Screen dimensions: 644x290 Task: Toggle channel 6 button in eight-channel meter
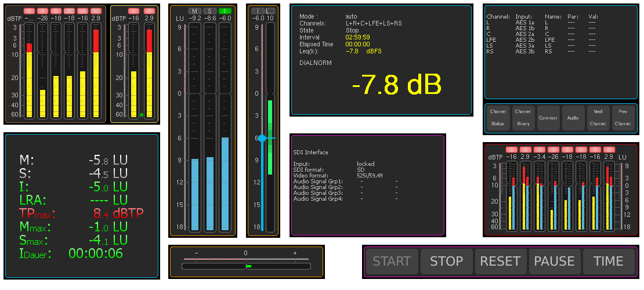click(581, 150)
